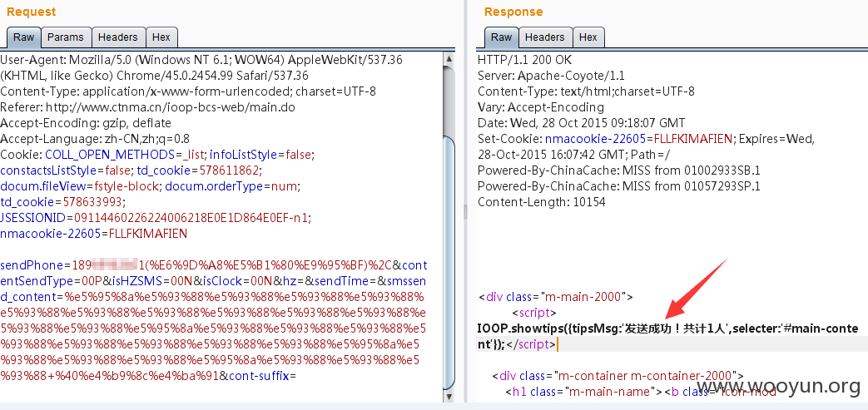Click the Request panel heading
Viewport: 868px width, 410px height.
32,12
